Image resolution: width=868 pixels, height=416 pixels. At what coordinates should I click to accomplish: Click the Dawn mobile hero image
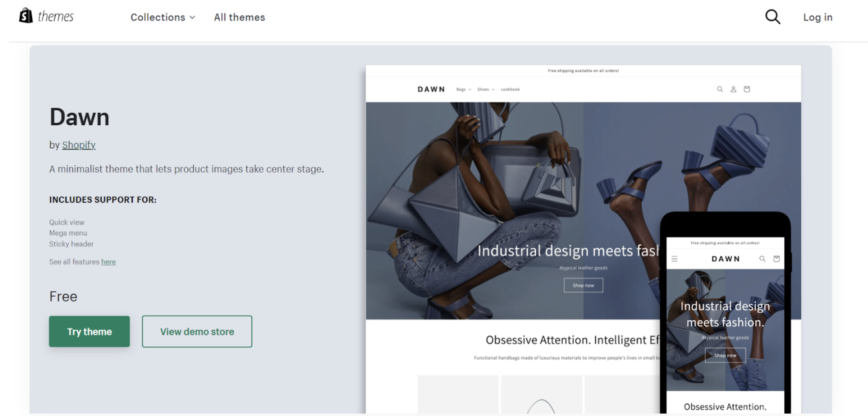tap(725, 330)
